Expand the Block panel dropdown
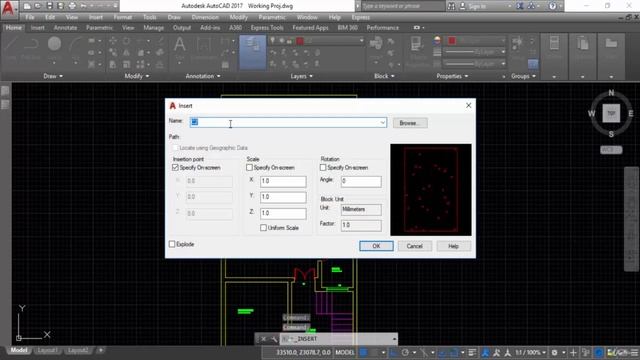Screen dimensions: 640x360 pyautogui.click(x=384, y=76)
